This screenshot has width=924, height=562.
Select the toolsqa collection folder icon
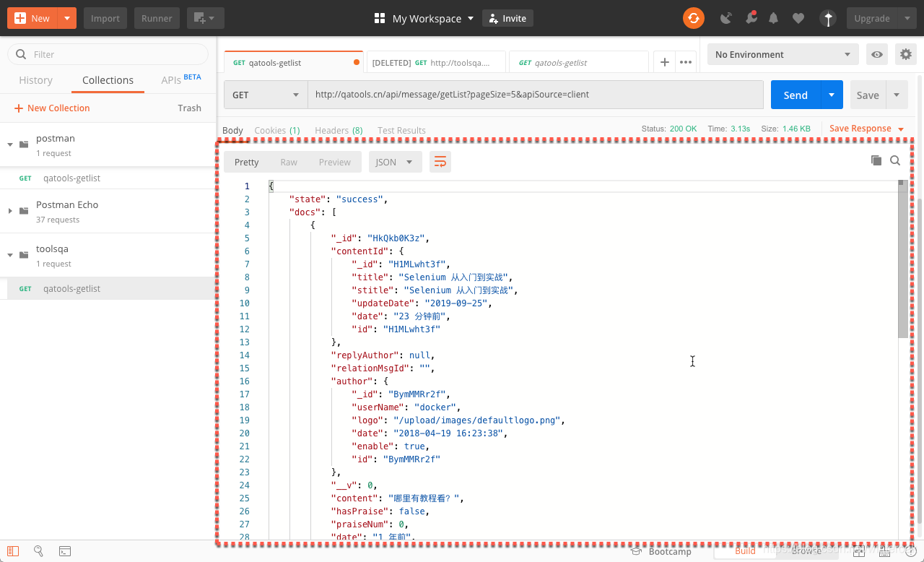pyautogui.click(x=24, y=255)
